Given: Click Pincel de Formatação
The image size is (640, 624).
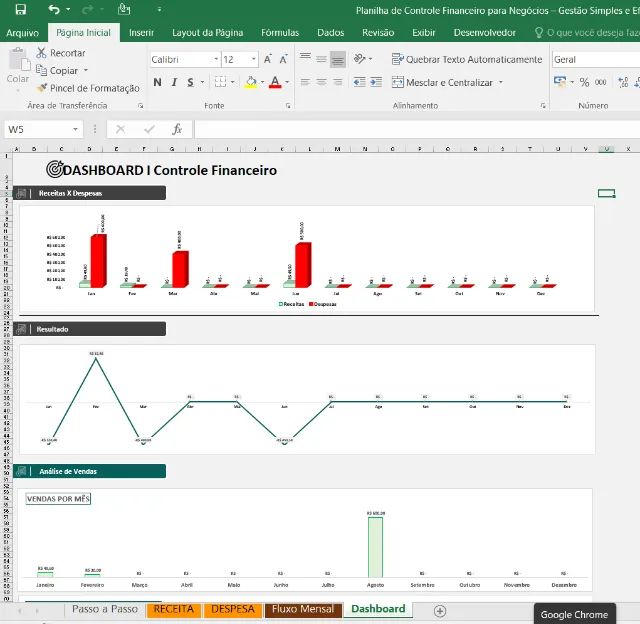Looking at the screenshot, I should coord(88,88).
